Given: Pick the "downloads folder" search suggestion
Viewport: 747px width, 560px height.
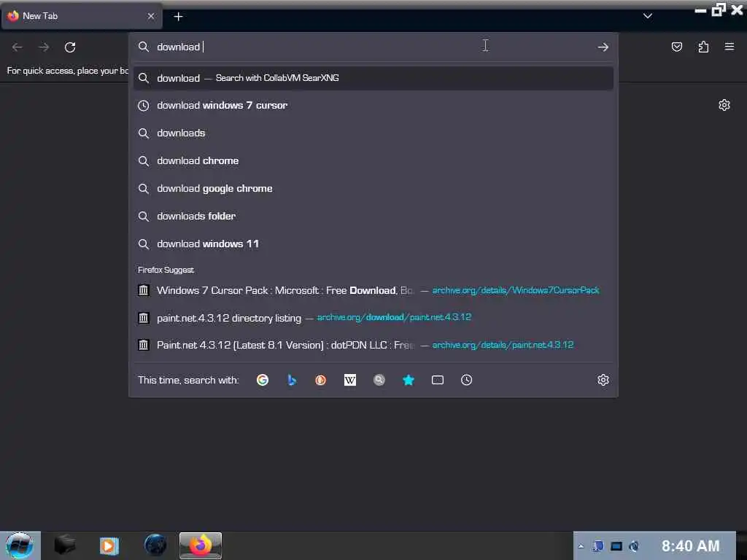Looking at the screenshot, I should click(373, 216).
